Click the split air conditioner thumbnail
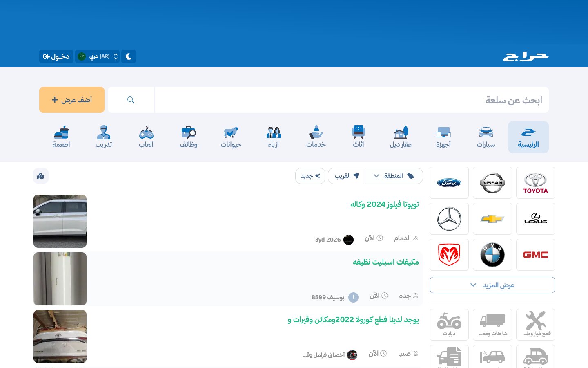The width and height of the screenshot is (588, 368). (60, 279)
